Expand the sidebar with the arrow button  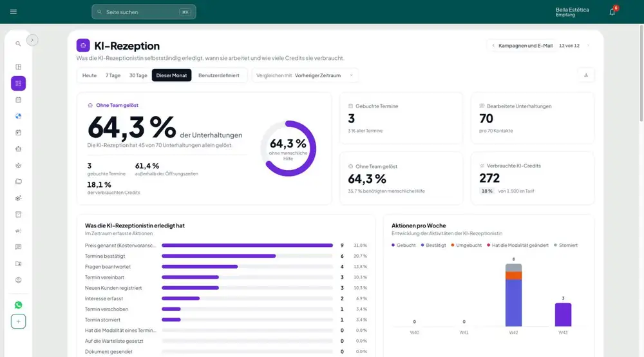click(32, 40)
